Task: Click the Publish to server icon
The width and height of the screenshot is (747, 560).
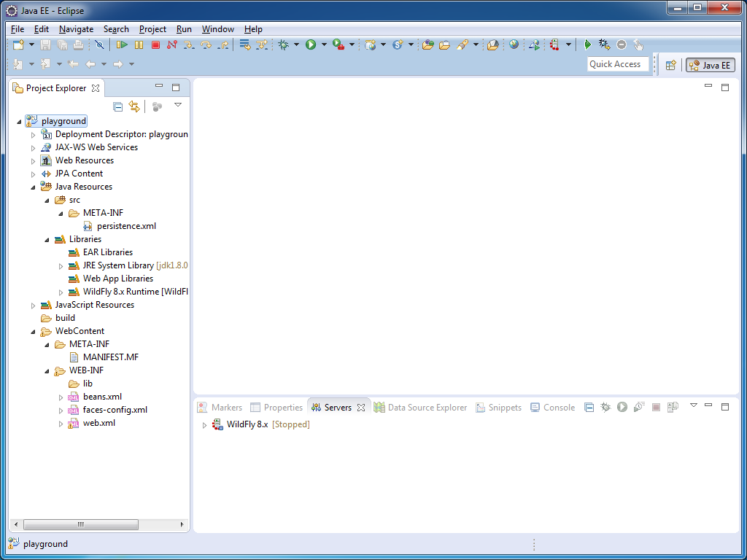Action: point(673,407)
